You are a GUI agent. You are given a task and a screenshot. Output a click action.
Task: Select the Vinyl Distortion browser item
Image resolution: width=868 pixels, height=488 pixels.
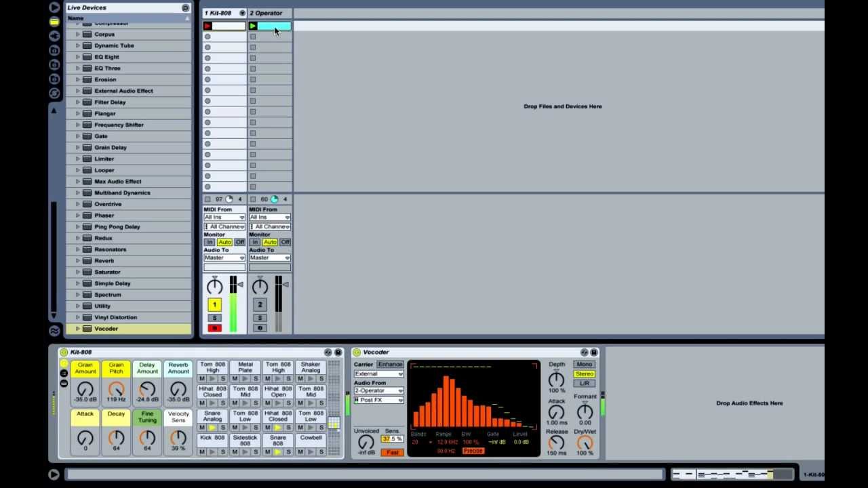[129, 317]
